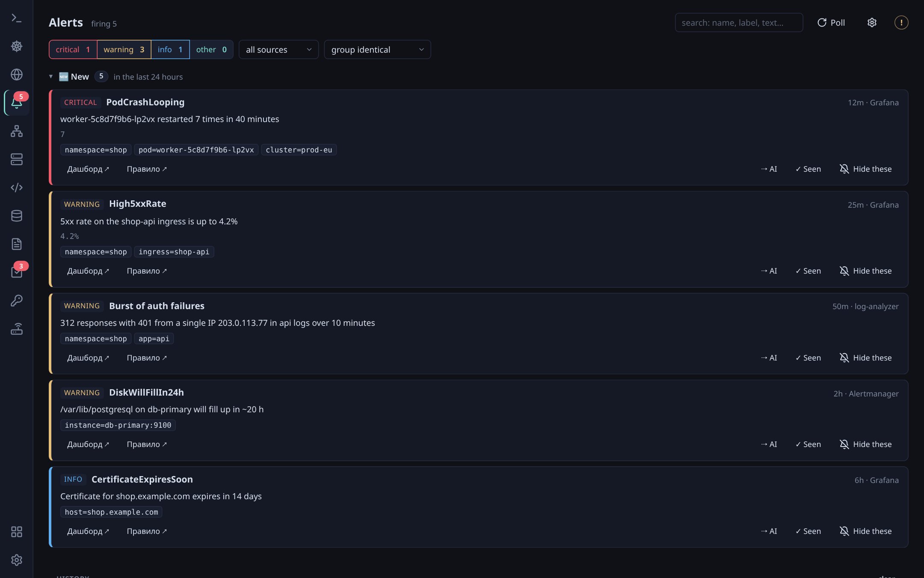The height and width of the screenshot is (578, 924).
Task: Open the all sources dropdown
Action: point(278,50)
